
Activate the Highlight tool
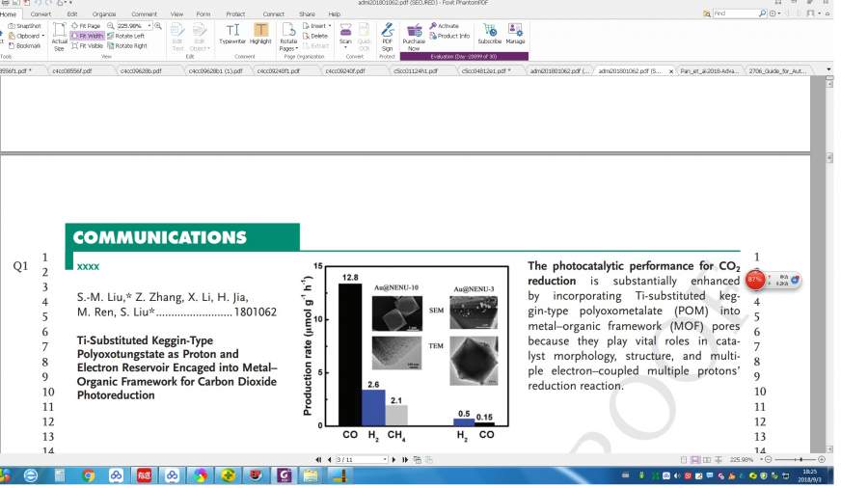(x=260, y=34)
